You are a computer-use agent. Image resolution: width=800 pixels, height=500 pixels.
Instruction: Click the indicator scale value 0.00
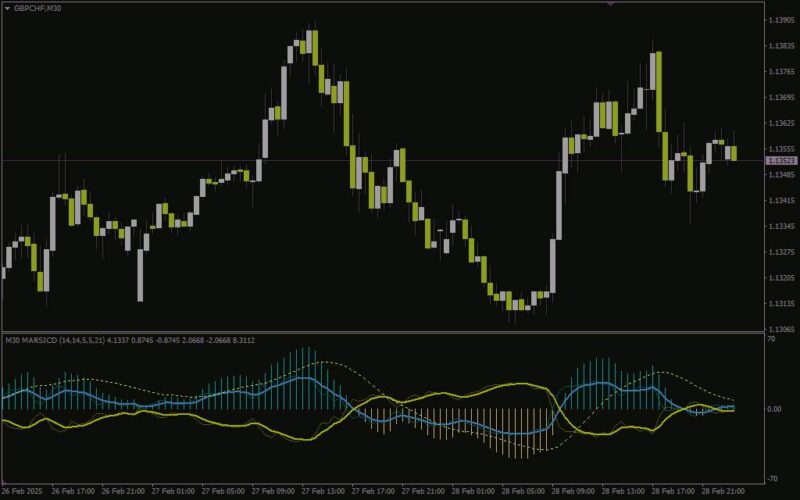point(774,409)
